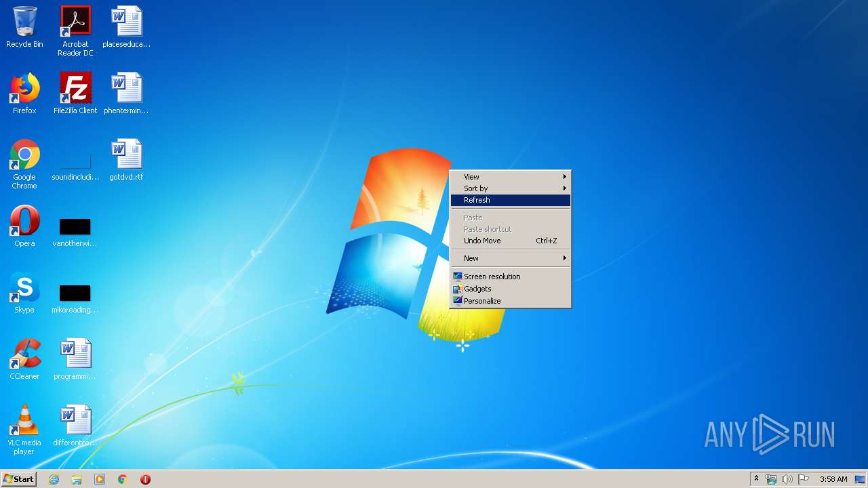Expand the New submenu

(x=511, y=258)
